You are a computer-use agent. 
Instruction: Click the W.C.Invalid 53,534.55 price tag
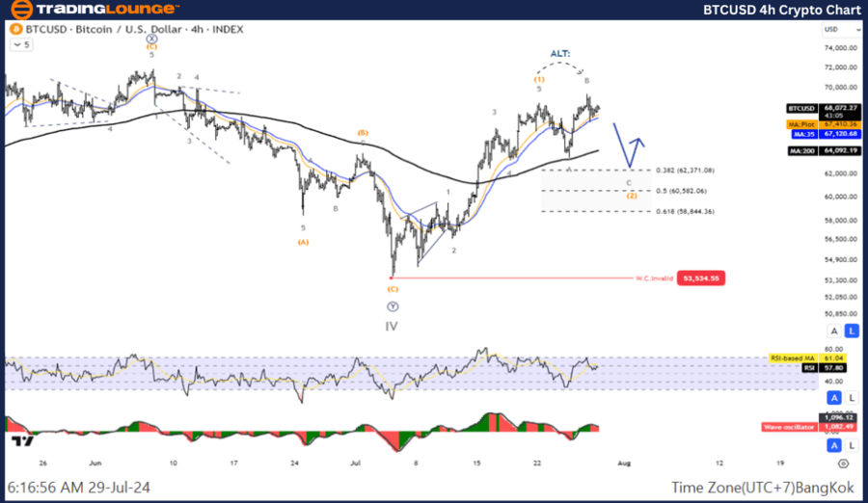[701, 278]
